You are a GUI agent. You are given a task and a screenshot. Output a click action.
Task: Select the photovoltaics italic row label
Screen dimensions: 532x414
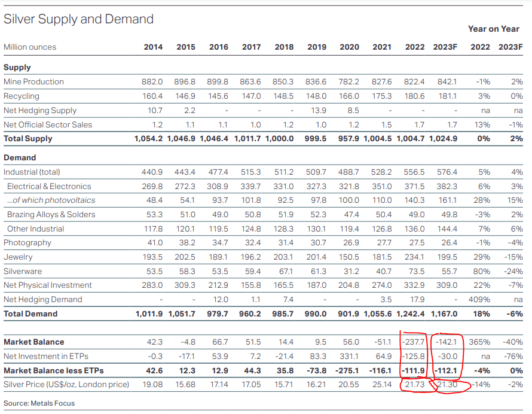(x=51, y=200)
